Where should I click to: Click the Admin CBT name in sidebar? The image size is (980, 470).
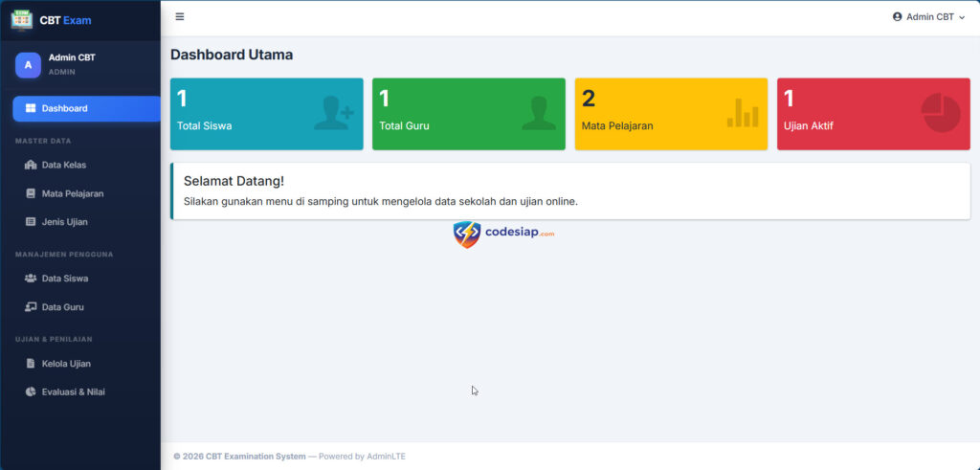[x=72, y=57]
